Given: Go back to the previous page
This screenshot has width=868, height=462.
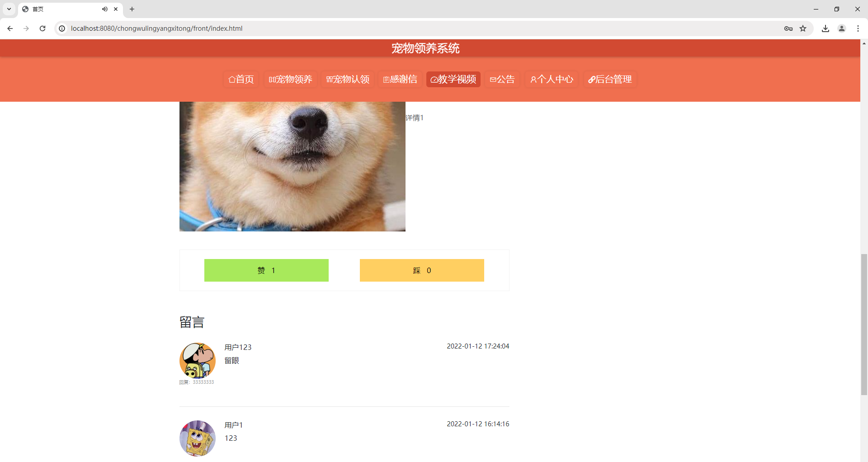Looking at the screenshot, I should 10,28.
